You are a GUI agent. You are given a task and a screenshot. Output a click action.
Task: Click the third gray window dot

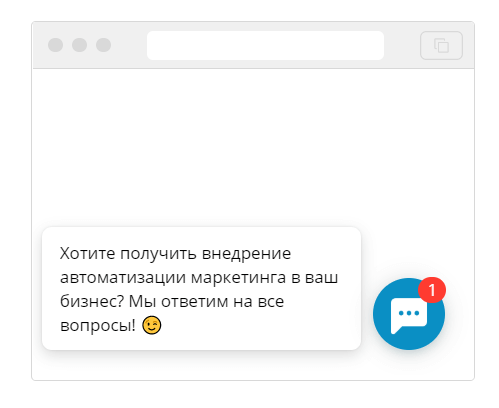tap(104, 45)
